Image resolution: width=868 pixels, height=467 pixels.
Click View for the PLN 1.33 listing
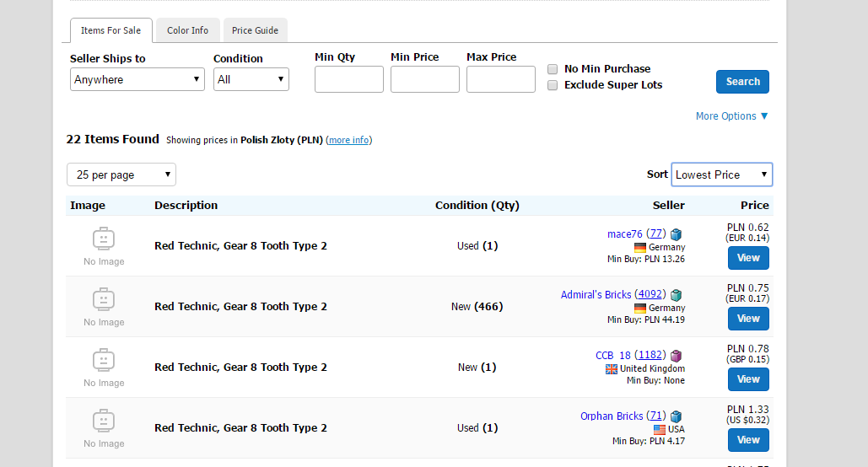pyautogui.click(x=748, y=440)
